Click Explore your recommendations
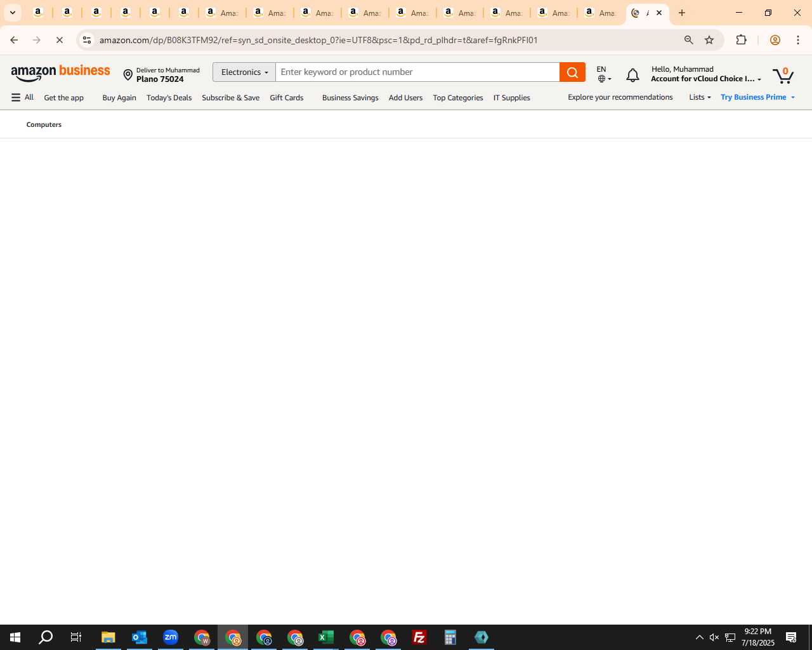Screen dimensions: 812x650 [x=620, y=97]
